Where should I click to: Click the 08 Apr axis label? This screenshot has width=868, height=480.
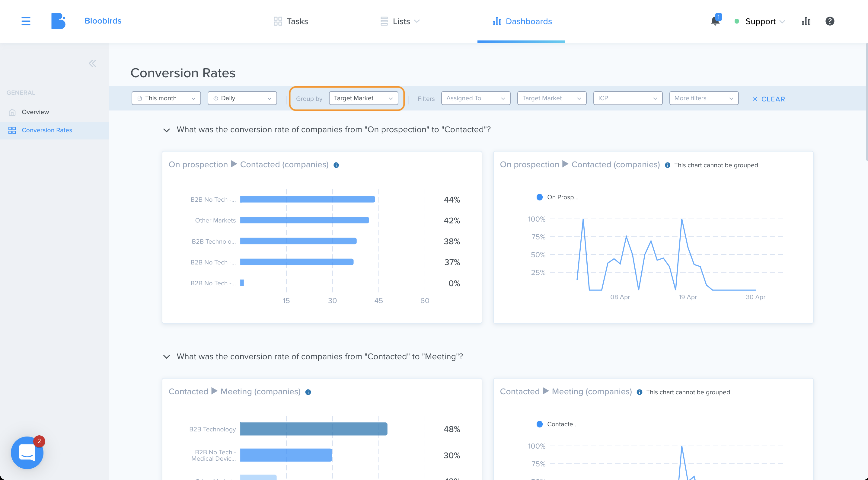pos(620,297)
